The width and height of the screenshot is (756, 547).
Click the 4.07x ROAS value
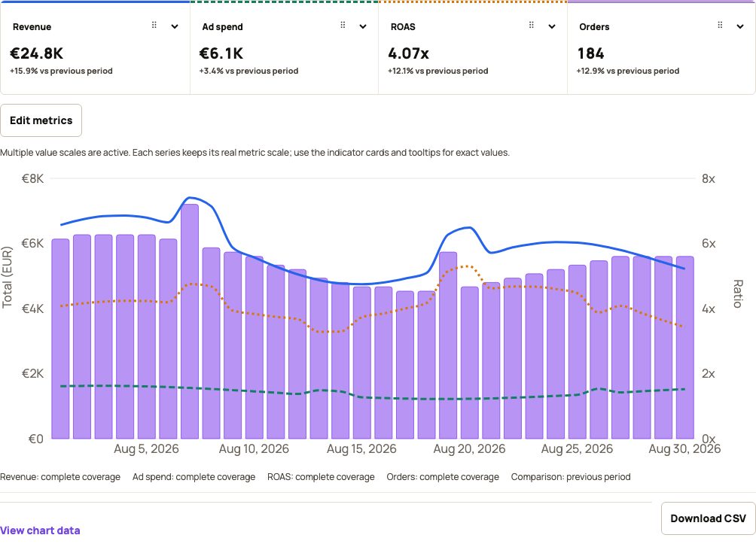(408, 53)
